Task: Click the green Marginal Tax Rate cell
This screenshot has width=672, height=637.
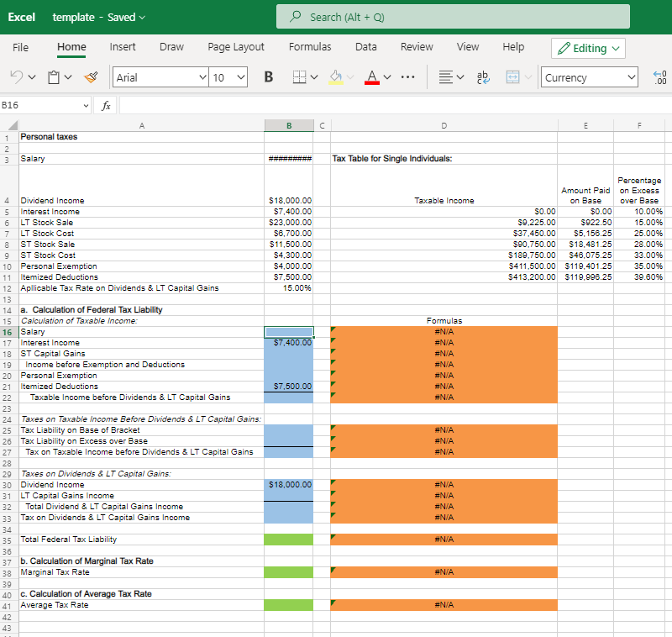Action: 289,572
